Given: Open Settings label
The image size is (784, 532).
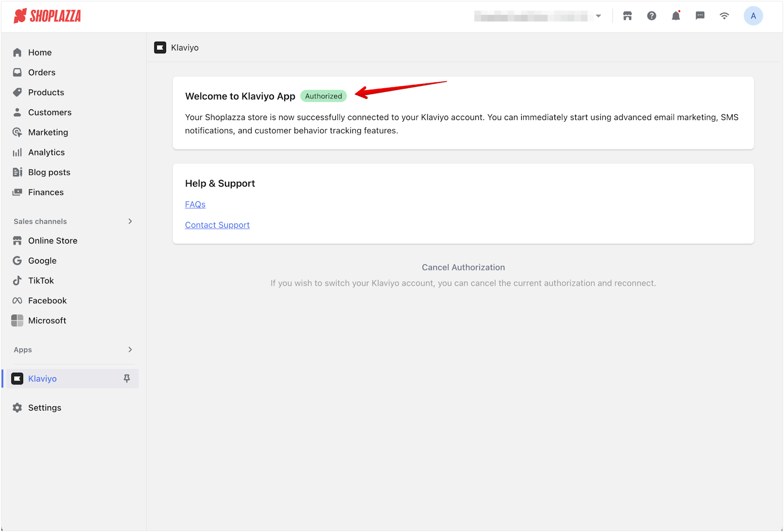Looking at the screenshot, I should (x=45, y=408).
